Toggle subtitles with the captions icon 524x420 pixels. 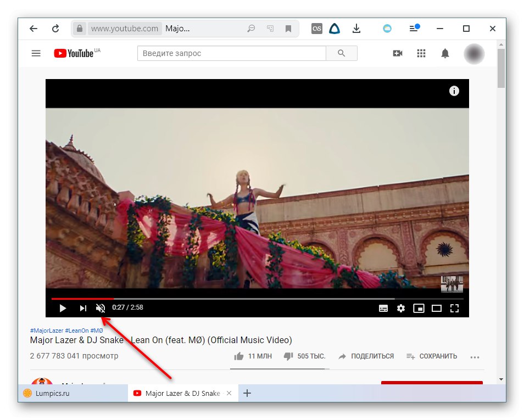[383, 308]
